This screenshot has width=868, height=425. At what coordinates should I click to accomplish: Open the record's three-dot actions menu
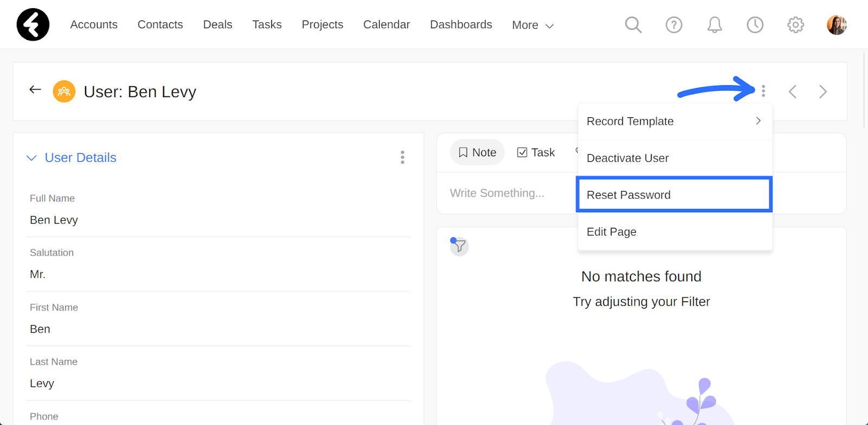coord(763,91)
